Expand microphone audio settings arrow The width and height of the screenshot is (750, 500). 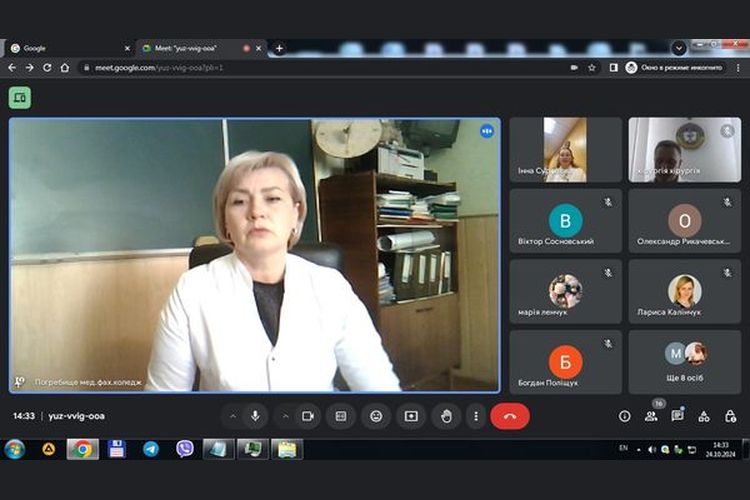pos(233,416)
